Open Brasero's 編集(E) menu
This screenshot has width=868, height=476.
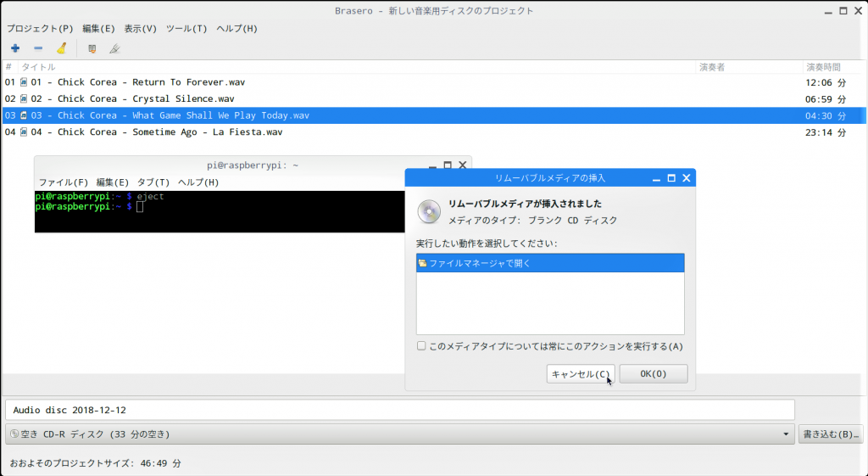98,28
